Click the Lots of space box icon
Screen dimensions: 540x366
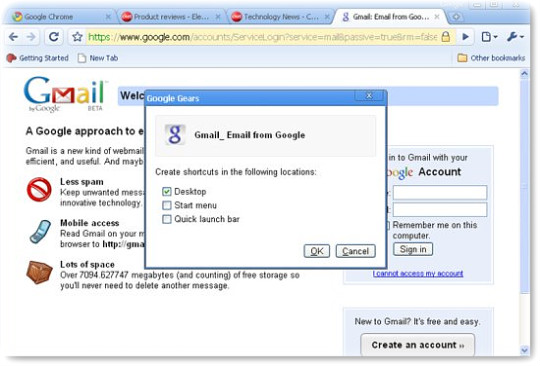click(39, 272)
